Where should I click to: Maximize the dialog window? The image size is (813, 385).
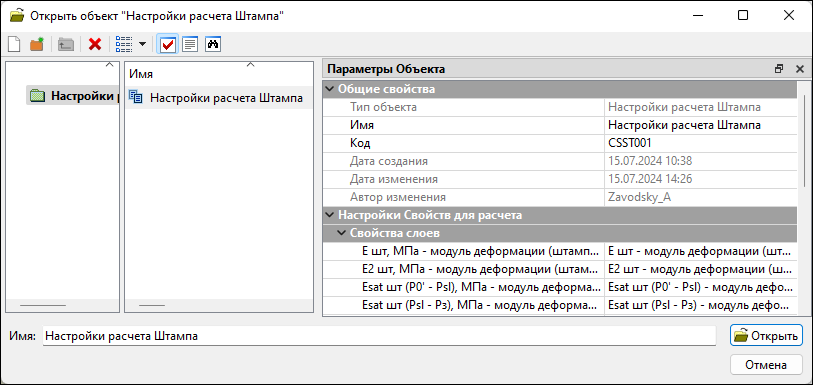click(x=742, y=16)
